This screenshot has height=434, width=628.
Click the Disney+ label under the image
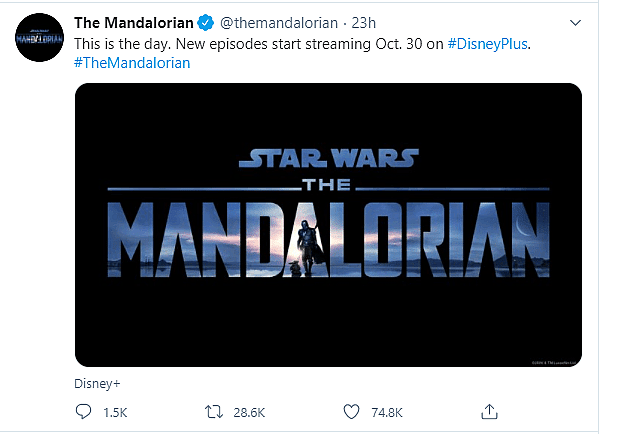[96, 382]
